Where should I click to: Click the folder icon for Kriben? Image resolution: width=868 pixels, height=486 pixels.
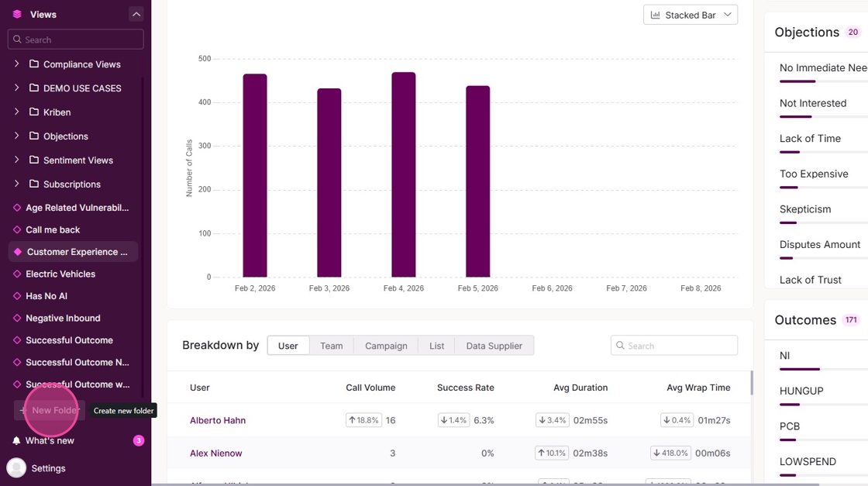point(34,112)
